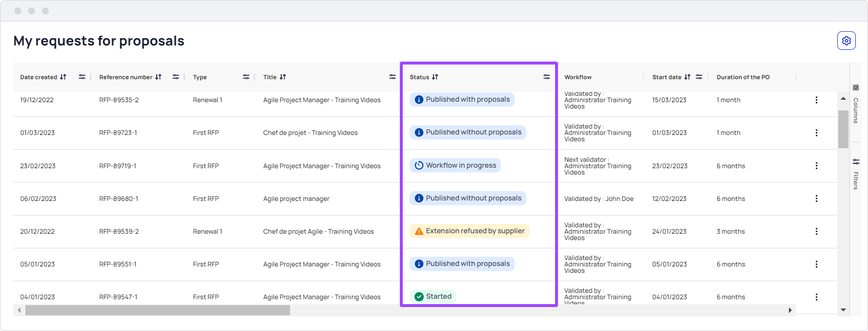Select reference number RFP-89723-1
This screenshot has height=331, width=868.
[x=118, y=133]
